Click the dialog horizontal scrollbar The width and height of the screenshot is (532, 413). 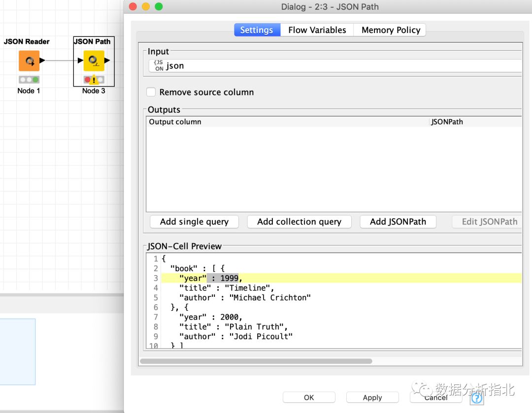pyautogui.click(x=256, y=361)
